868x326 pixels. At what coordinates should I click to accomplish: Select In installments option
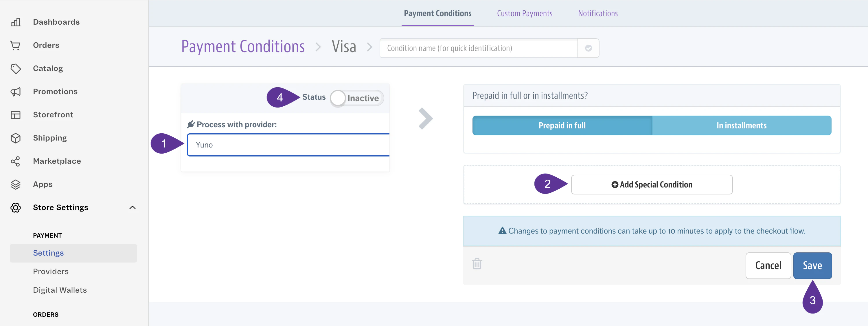tap(742, 125)
